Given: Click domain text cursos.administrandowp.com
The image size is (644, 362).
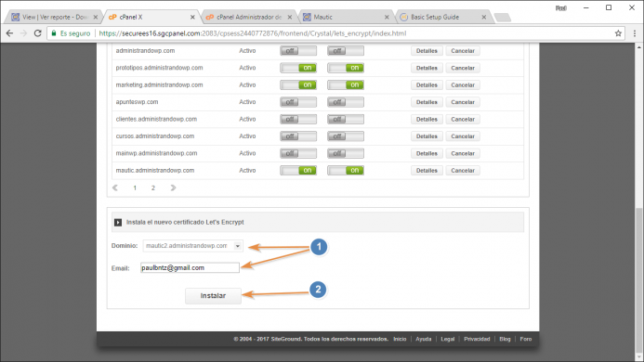Looking at the screenshot, I should (x=155, y=136).
